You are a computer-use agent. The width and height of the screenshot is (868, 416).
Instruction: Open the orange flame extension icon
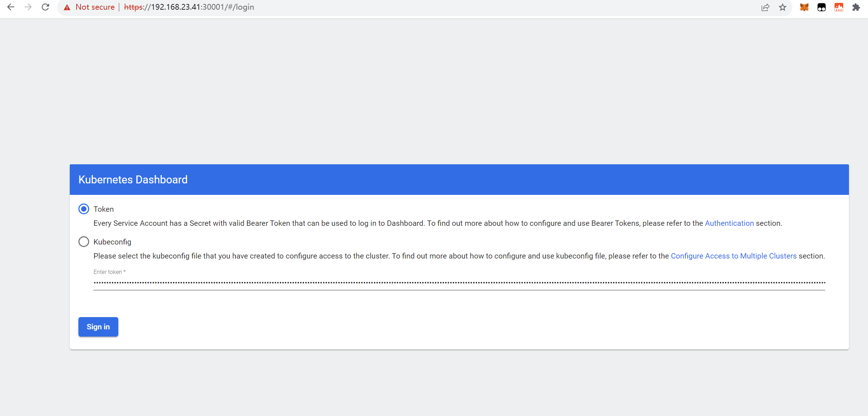pyautogui.click(x=839, y=7)
